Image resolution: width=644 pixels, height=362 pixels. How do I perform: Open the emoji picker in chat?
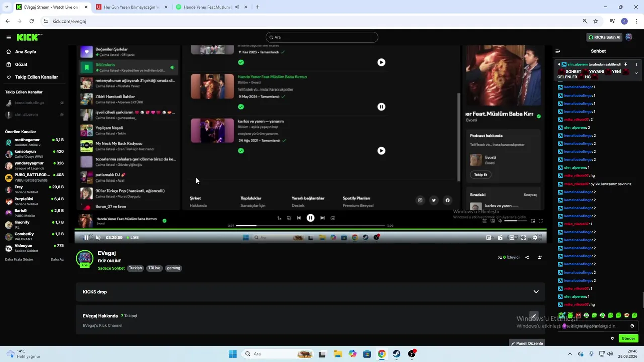(632, 326)
